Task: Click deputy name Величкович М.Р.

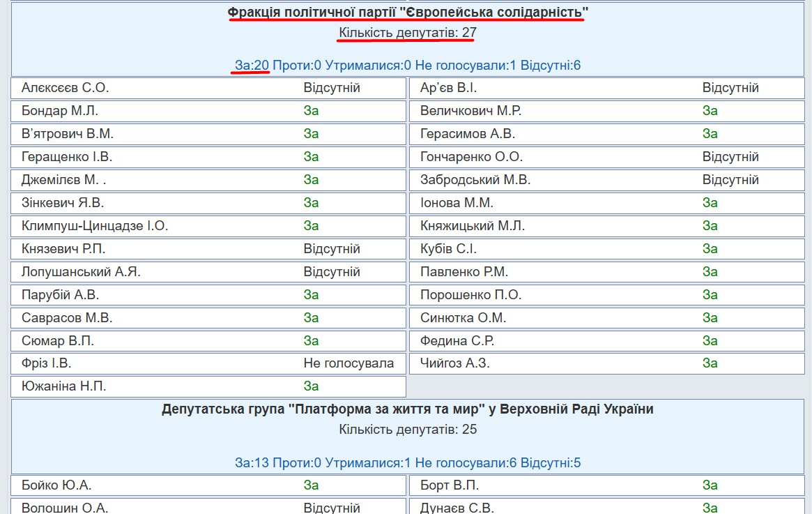Action: [470, 110]
